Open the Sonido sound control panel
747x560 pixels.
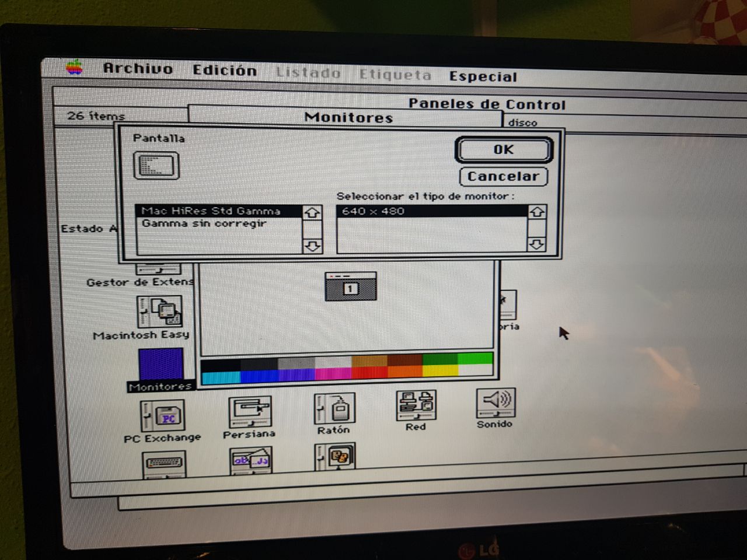tap(495, 402)
